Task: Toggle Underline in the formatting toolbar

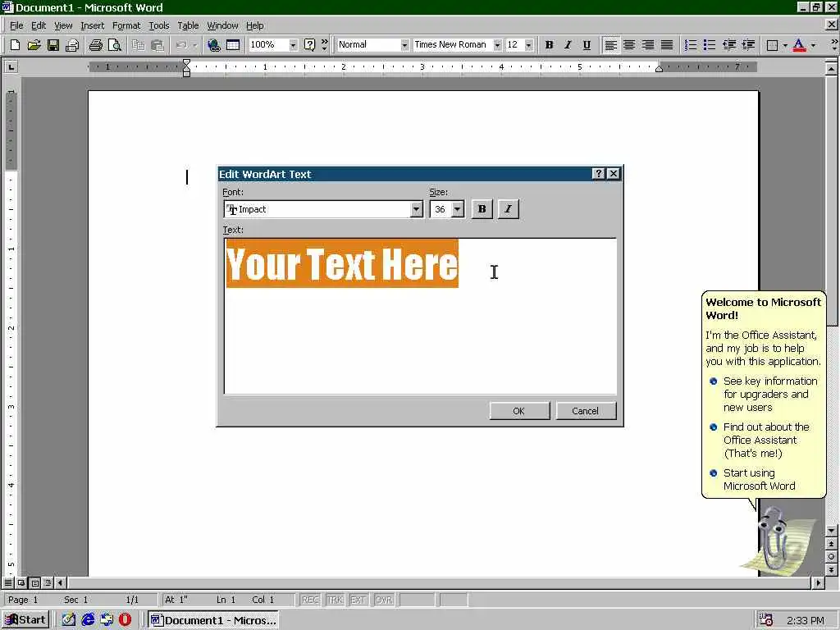Action: point(587,45)
